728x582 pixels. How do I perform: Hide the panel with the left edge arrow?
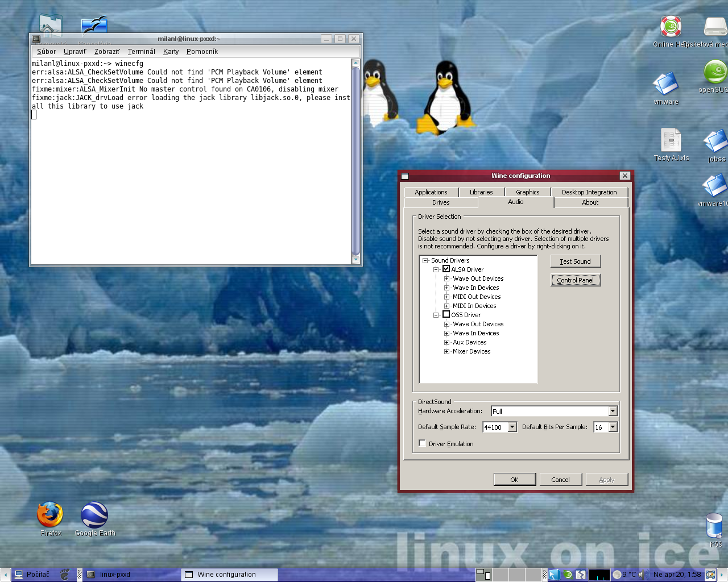tap(5, 575)
